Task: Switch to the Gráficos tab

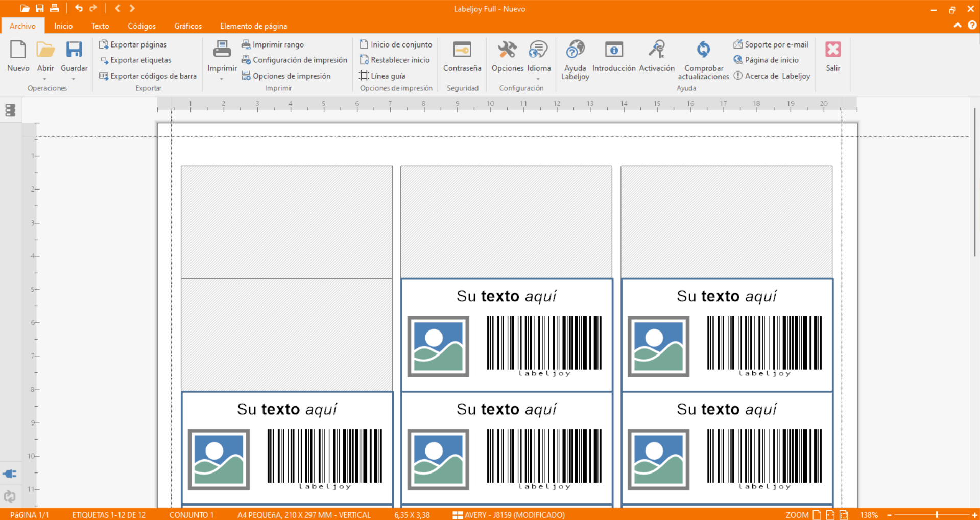Action: pyautogui.click(x=188, y=26)
